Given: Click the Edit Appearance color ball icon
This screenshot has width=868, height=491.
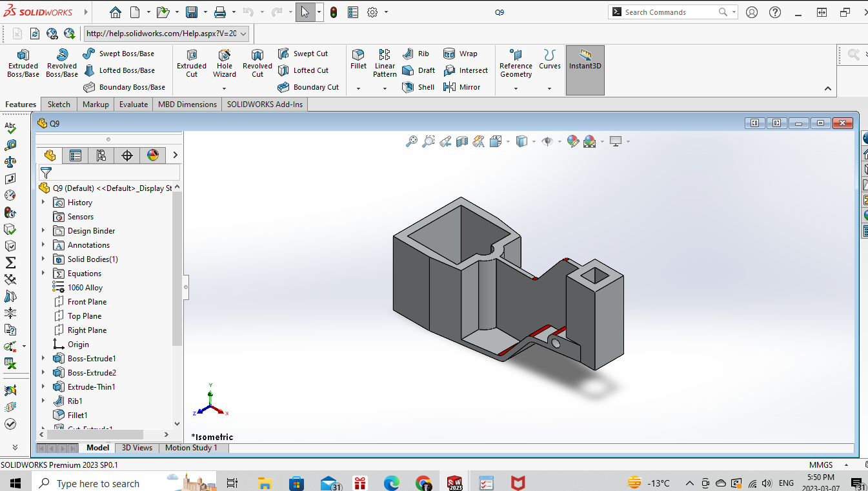Looking at the screenshot, I should tap(572, 141).
